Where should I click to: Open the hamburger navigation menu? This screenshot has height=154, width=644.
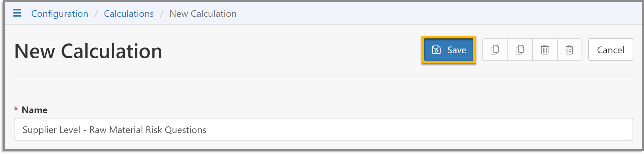(x=17, y=13)
